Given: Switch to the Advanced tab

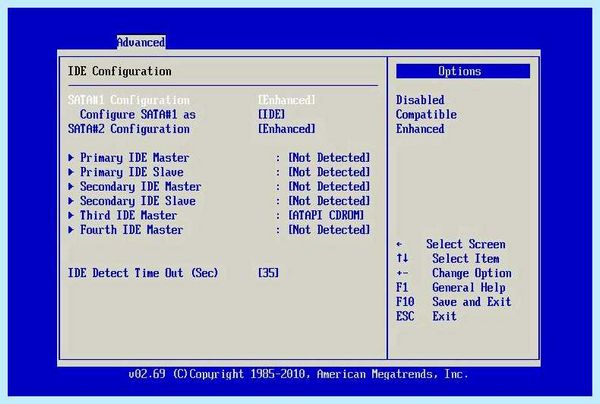Looking at the screenshot, I should pos(141,42).
